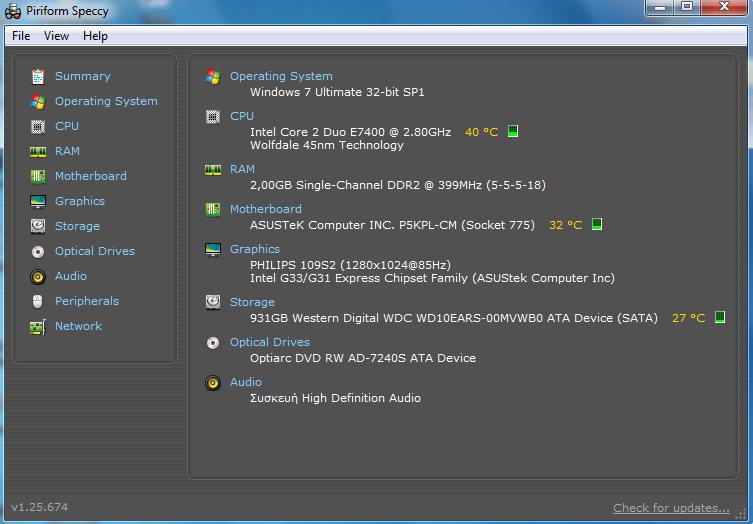The height and width of the screenshot is (524, 753).
Task: Click the Peripherals mouse icon in sidebar
Action: point(37,301)
